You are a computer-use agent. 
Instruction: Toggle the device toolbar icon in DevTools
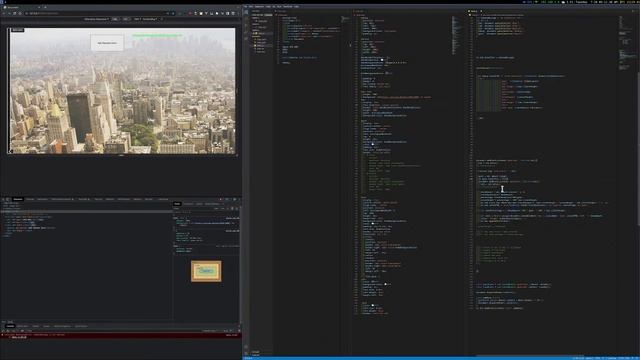click(8, 199)
